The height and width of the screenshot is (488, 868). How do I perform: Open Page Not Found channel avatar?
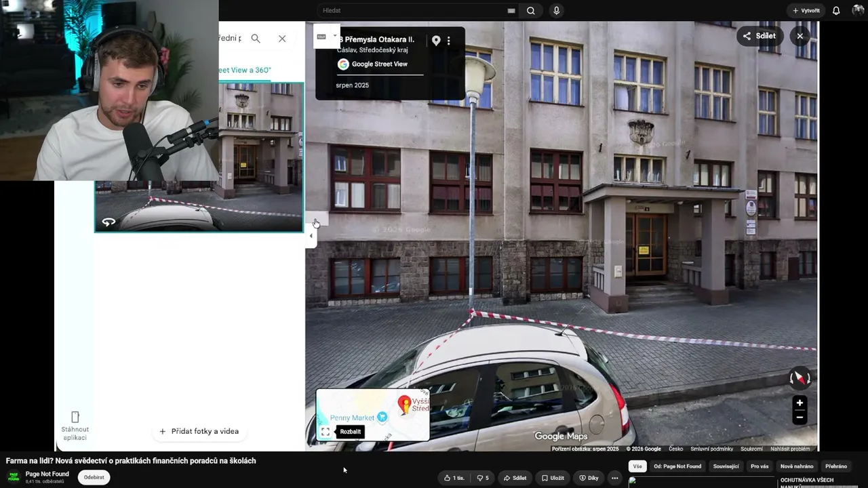pyautogui.click(x=14, y=477)
